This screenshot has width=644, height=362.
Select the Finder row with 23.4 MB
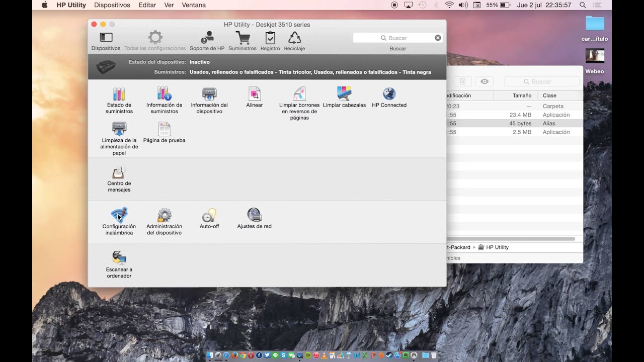pyautogui.click(x=515, y=115)
